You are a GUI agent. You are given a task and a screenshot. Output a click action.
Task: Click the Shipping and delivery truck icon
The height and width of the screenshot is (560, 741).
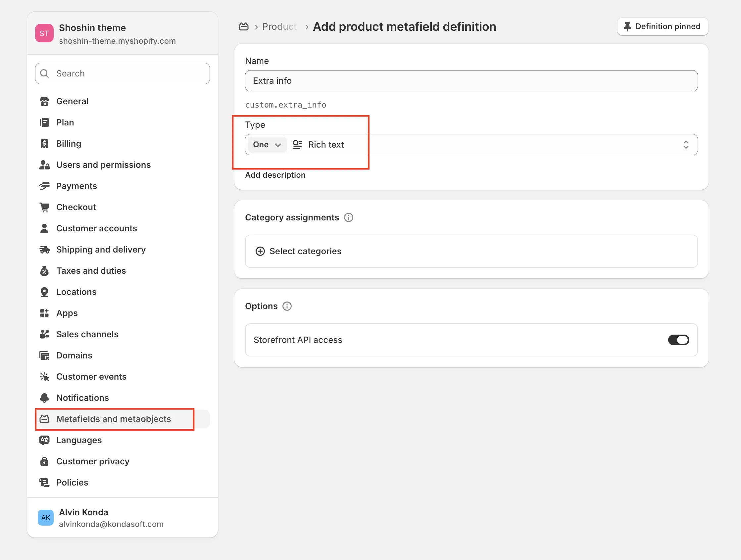(x=44, y=250)
